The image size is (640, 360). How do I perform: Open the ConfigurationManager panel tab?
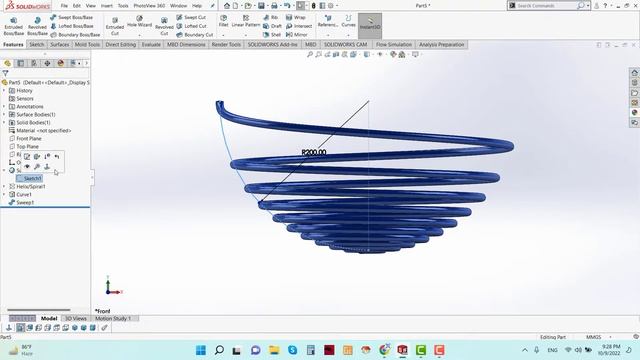tap(34, 63)
